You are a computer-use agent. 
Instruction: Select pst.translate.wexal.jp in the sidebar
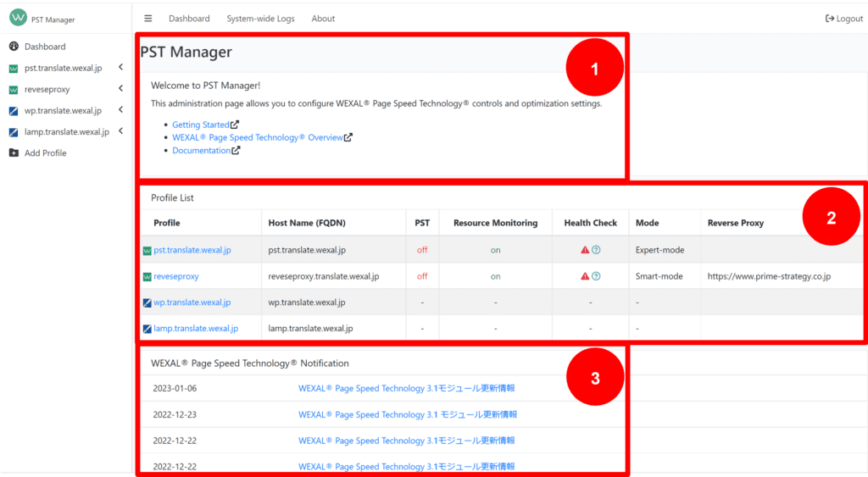point(63,68)
